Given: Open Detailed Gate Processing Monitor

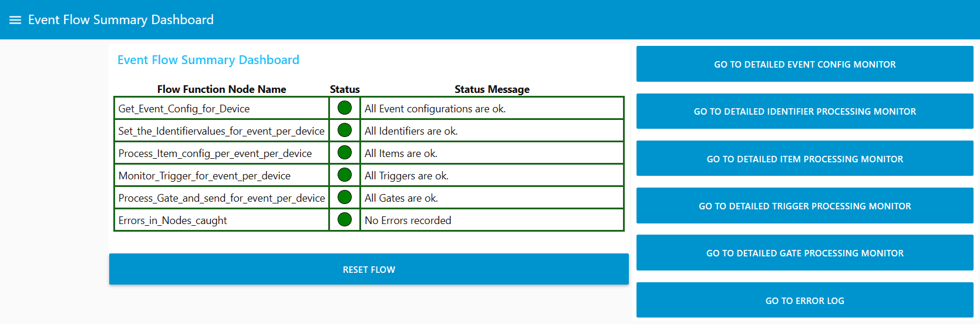Looking at the screenshot, I should [x=804, y=253].
